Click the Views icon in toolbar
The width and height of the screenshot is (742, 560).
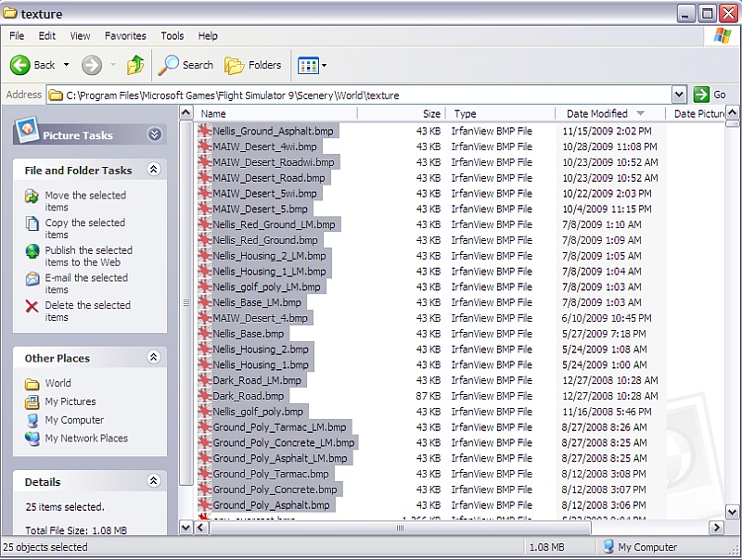pos(307,65)
